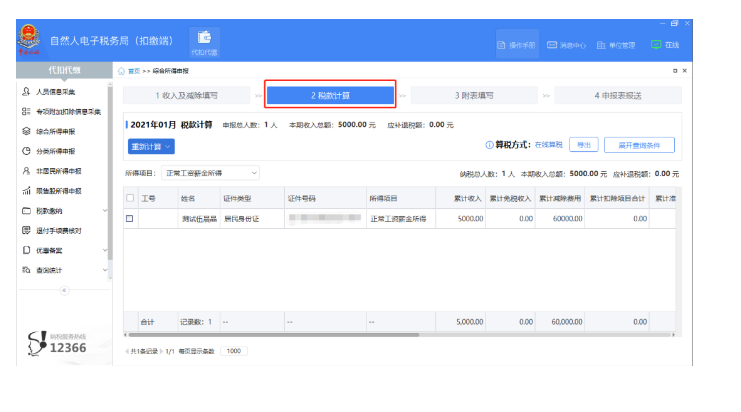Check the row checkbox for 测试纸晶晶
The height and width of the screenshot is (412, 741).
click(x=129, y=218)
